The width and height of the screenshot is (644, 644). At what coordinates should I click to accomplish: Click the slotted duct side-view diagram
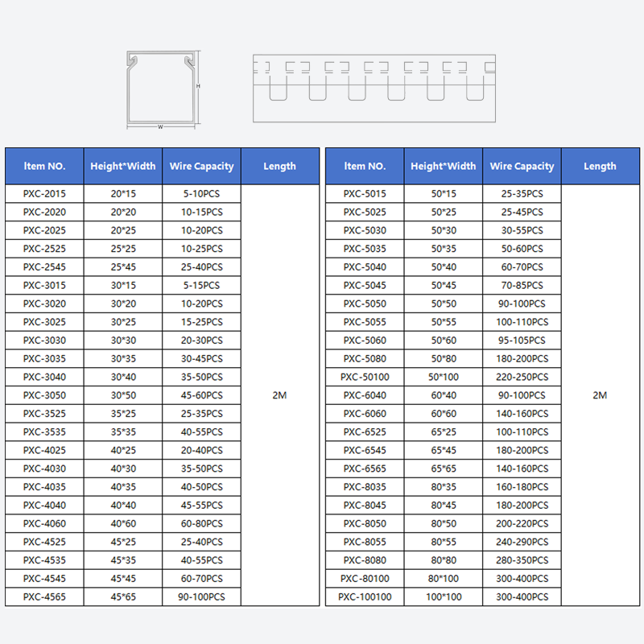pyautogui.click(x=374, y=89)
